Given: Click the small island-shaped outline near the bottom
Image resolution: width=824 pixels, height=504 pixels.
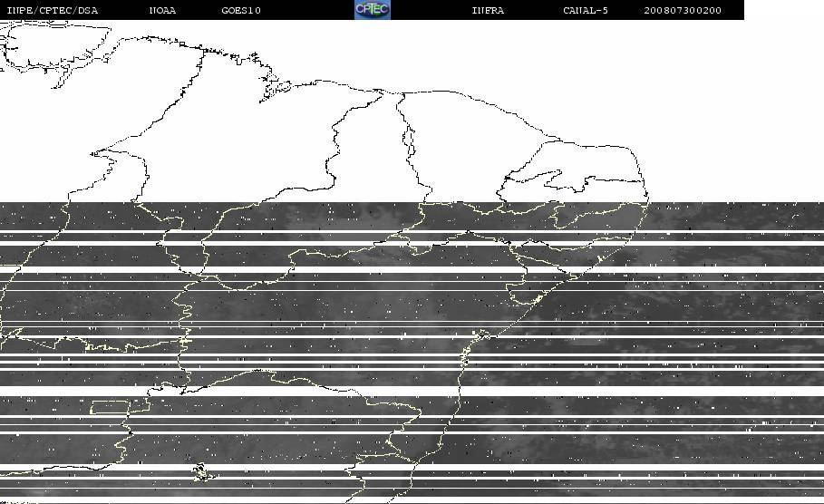Looking at the screenshot, I should click(203, 472).
